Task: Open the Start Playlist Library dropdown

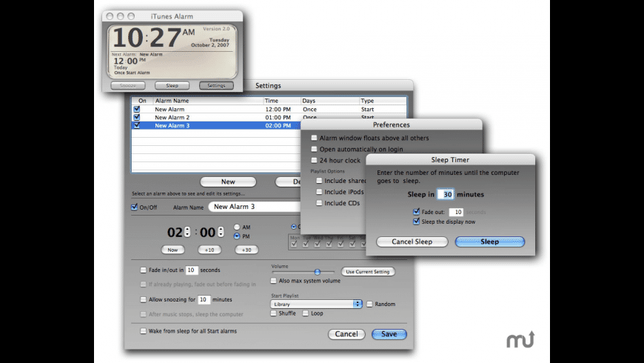Action: click(317, 304)
